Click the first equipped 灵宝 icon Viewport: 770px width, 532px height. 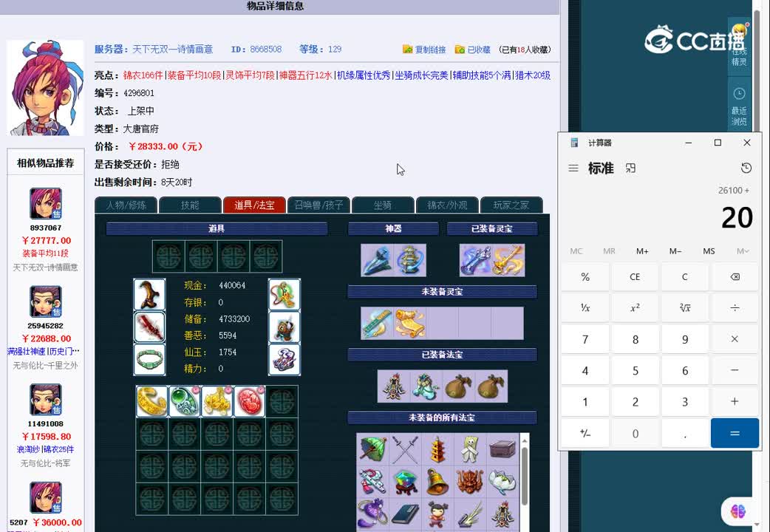(476, 260)
